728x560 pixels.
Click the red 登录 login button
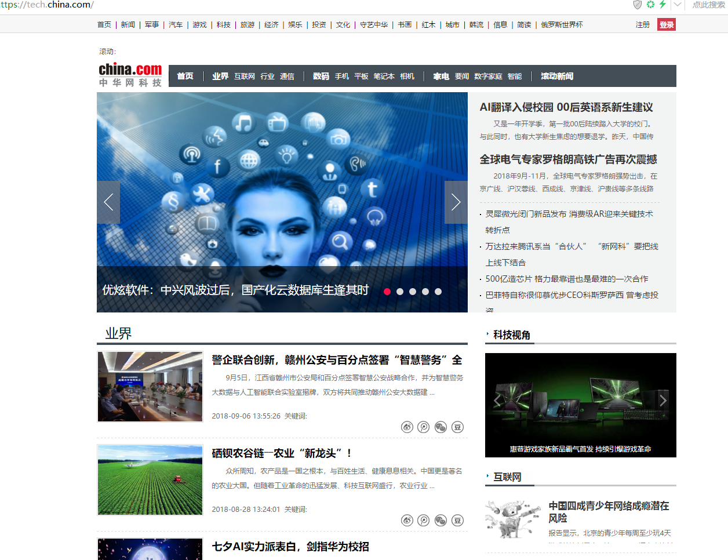(667, 25)
